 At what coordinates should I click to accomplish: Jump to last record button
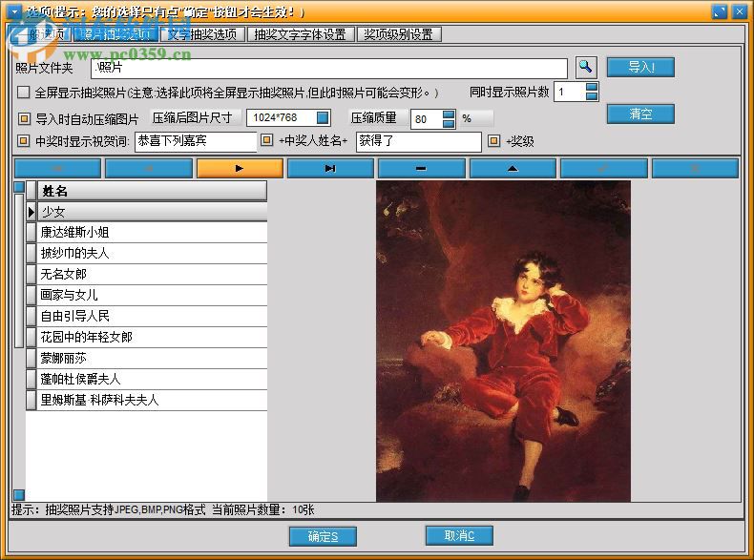pyautogui.click(x=330, y=168)
